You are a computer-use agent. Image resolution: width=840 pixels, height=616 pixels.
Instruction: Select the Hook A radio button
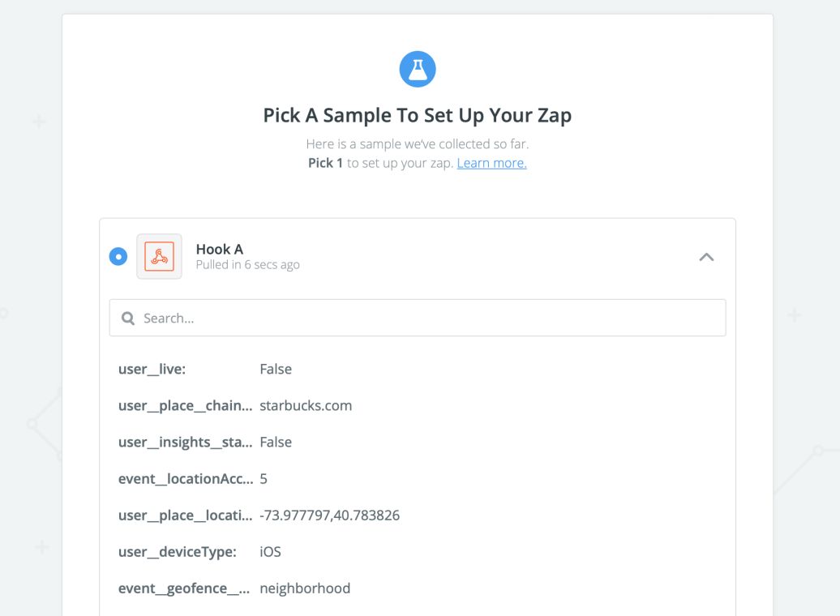tap(118, 257)
